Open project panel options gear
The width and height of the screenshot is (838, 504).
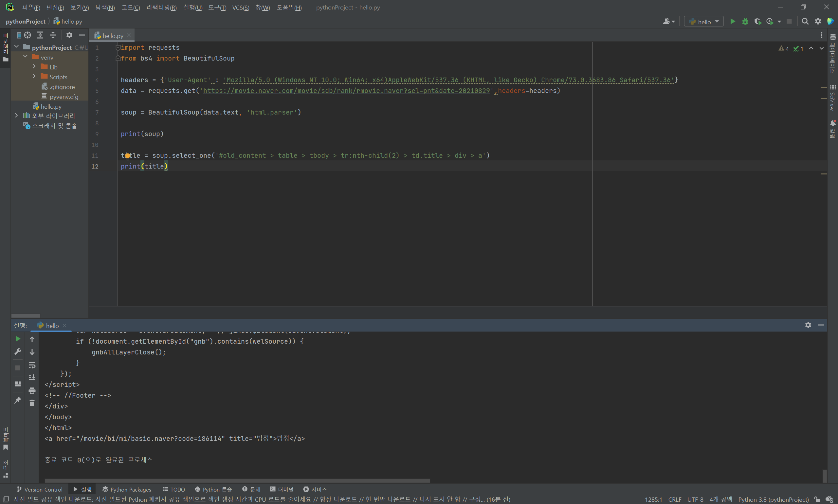[69, 35]
